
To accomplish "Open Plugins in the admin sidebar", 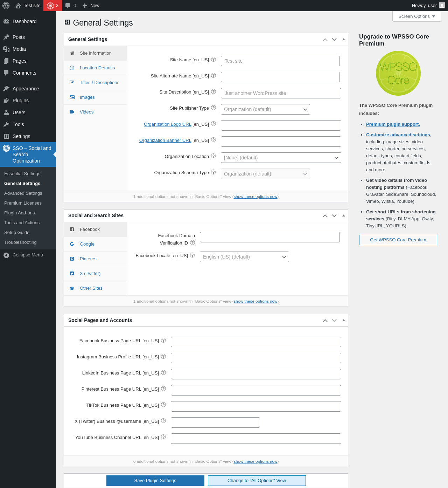I will (28, 101).
